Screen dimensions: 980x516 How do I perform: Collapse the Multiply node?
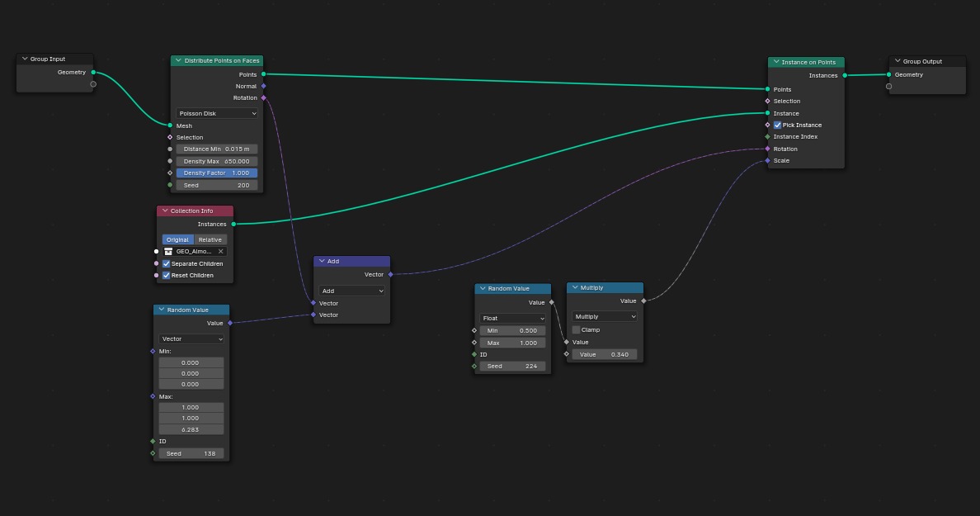[x=575, y=287]
